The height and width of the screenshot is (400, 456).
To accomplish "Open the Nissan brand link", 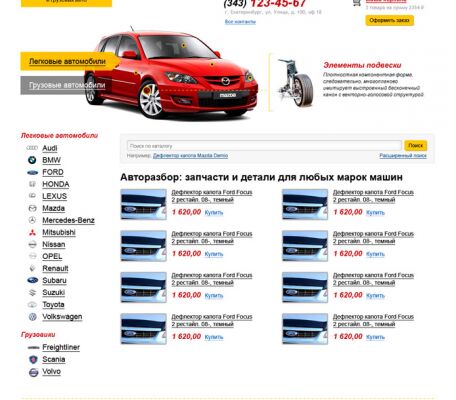I will 54,244.
